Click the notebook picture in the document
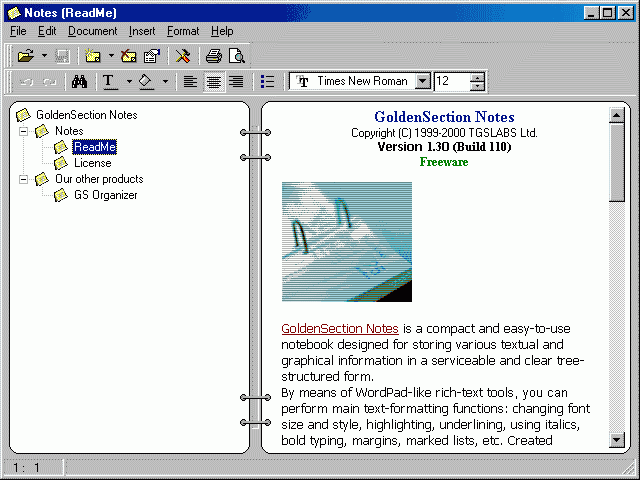Image resolution: width=640 pixels, height=480 pixels. pos(347,242)
